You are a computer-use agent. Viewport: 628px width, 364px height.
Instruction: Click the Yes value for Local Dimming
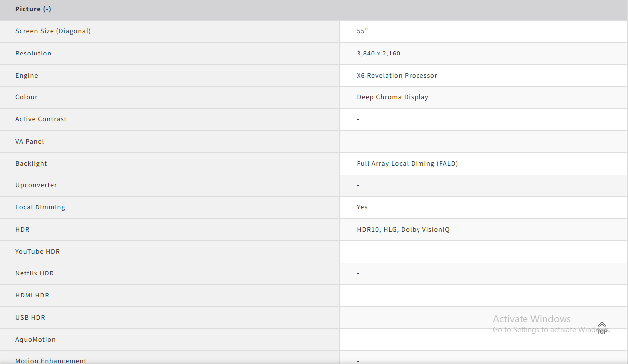coord(362,207)
